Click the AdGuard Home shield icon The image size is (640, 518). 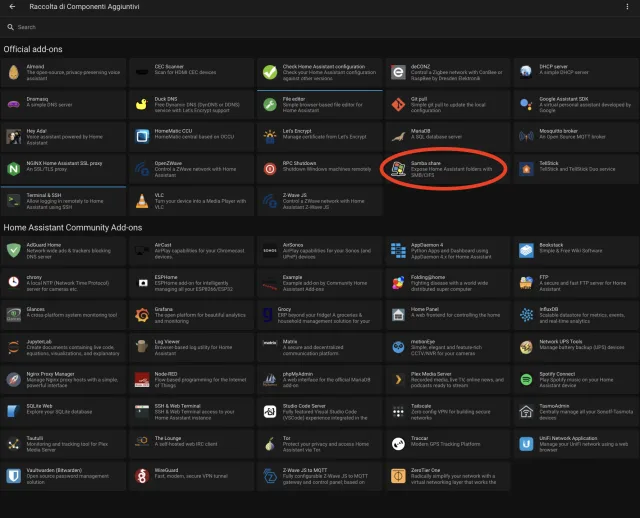[12, 248]
